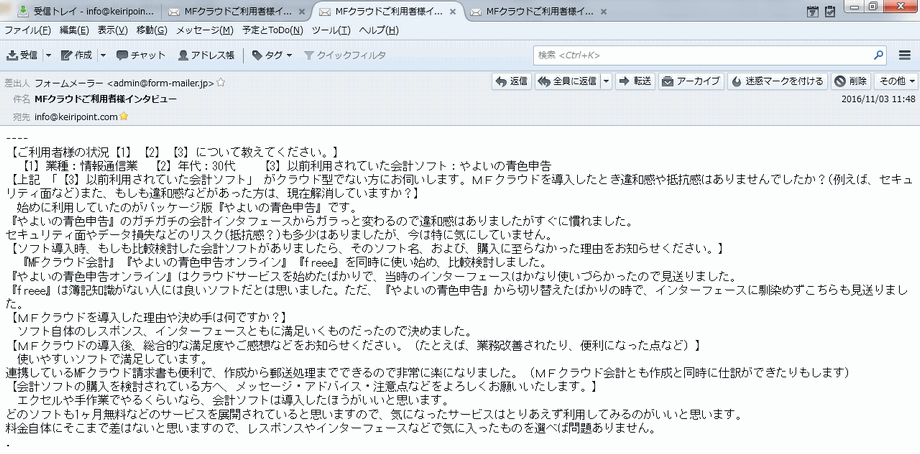920x454 pixels.
Task: Click the line starting 【ご利用者様の状況
Action: coord(174,153)
